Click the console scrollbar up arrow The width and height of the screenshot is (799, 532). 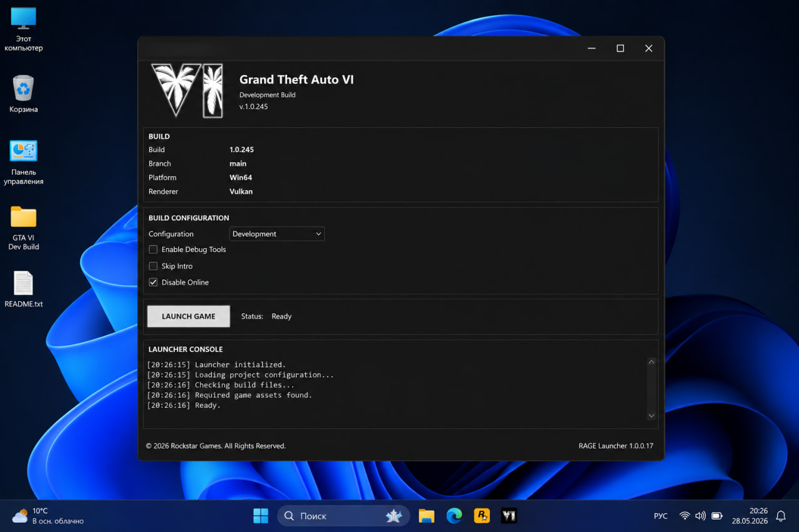pyautogui.click(x=651, y=362)
